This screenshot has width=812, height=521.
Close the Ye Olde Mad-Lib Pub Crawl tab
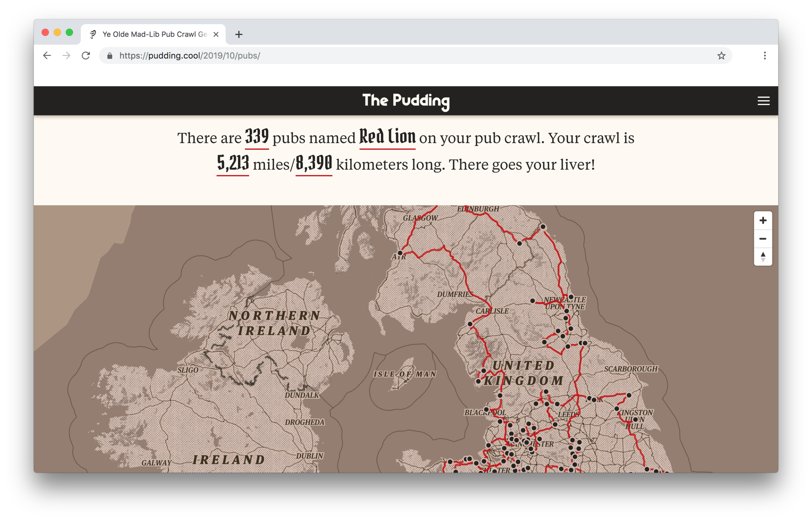point(216,34)
